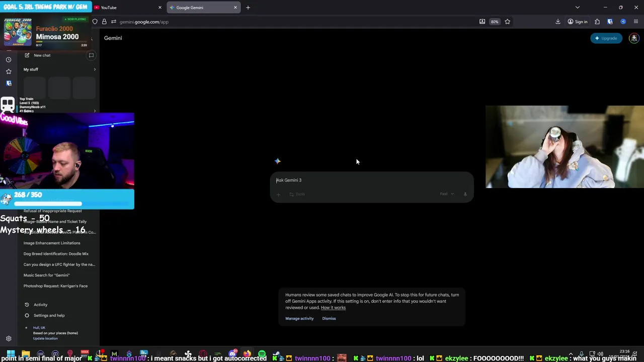The height and width of the screenshot is (362, 644).
Task: Click Update location link in sidebar
Action: (x=45, y=338)
